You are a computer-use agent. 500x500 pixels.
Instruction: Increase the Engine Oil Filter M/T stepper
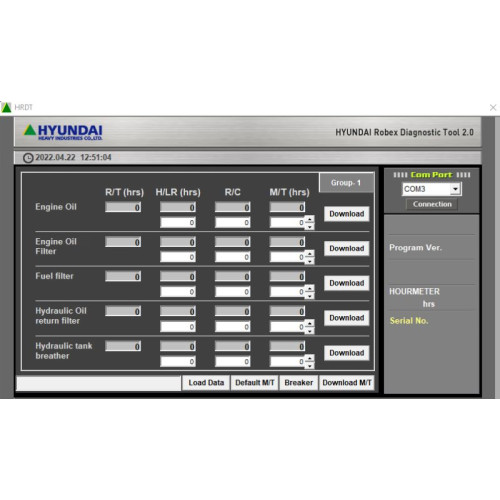310,254
